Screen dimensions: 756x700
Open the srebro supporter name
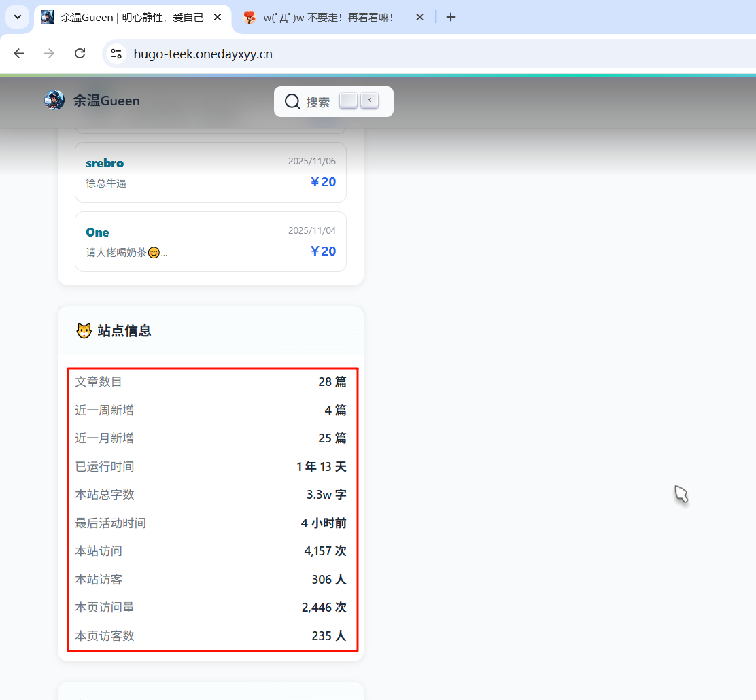tap(105, 163)
